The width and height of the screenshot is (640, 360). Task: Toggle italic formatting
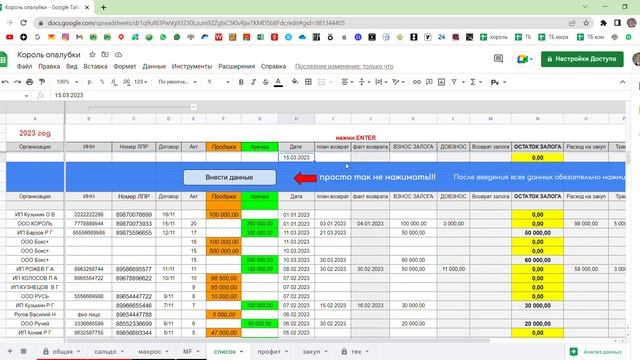[253, 82]
